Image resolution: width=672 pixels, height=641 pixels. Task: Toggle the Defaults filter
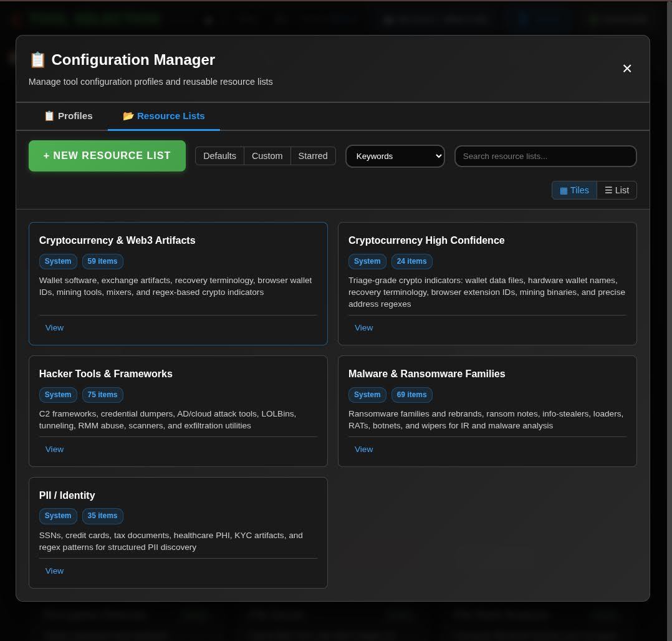(219, 156)
